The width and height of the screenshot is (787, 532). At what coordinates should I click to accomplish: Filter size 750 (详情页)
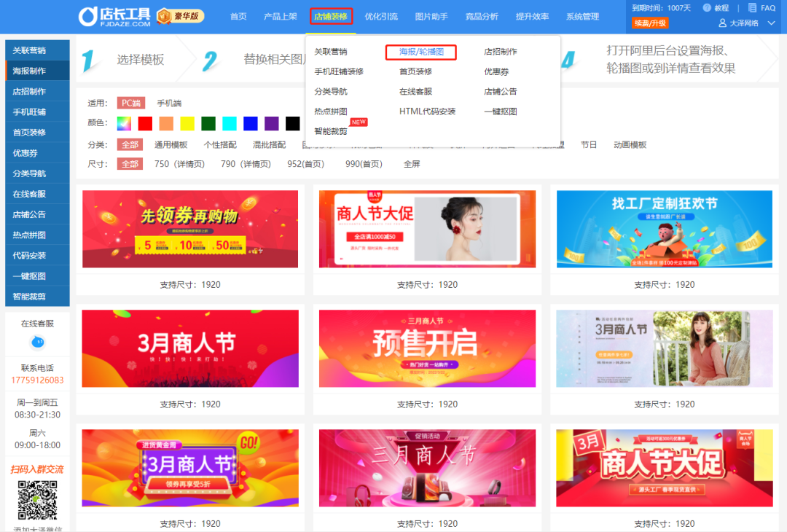pos(180,164)
